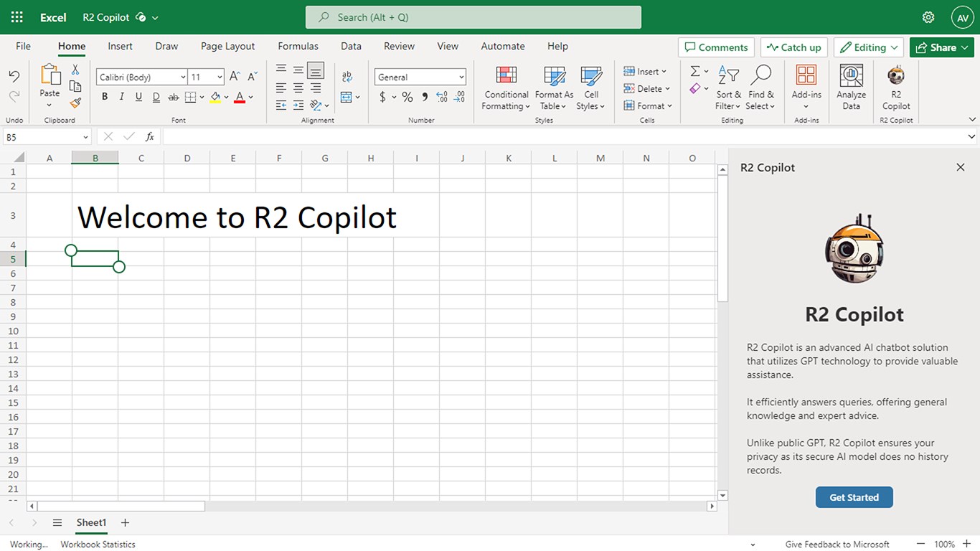Expand the Paste options arrow

50,105
